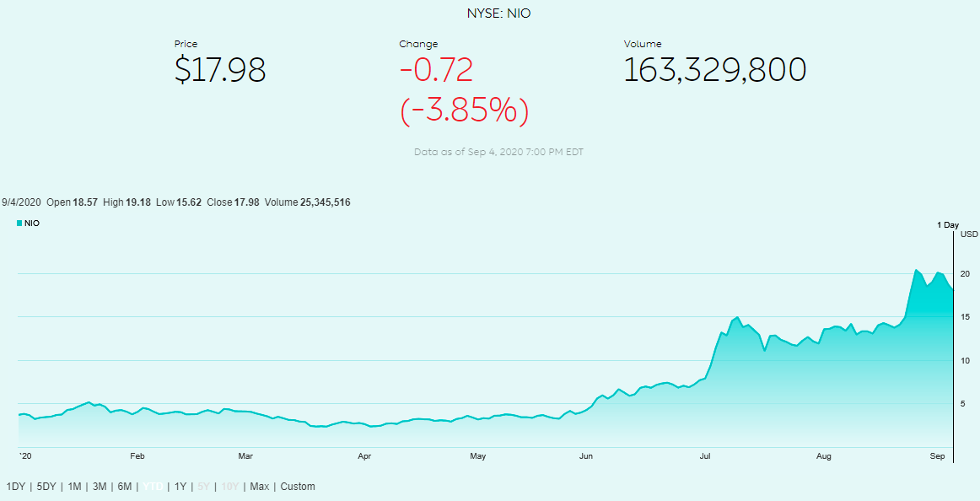The width and height of the screenshot is (980, 501).
Task: Click the Apr x-axis label
Action: pos(364,456)
